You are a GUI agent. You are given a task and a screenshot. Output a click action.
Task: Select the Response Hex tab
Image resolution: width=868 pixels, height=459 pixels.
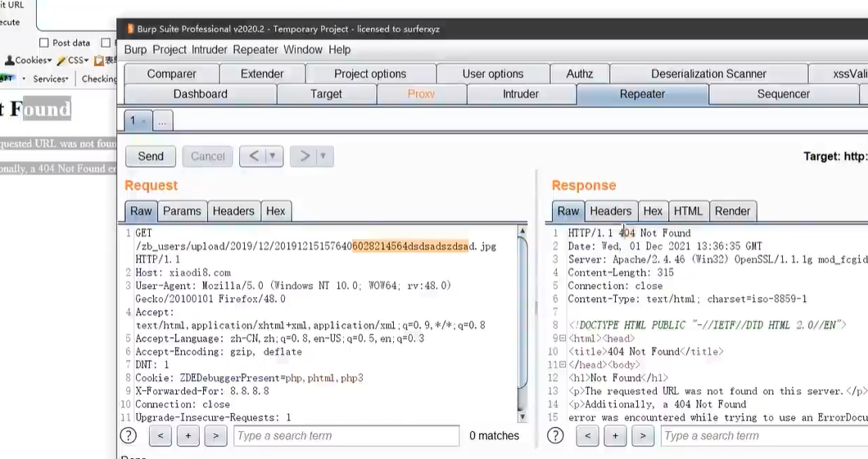tap(653, 211)
